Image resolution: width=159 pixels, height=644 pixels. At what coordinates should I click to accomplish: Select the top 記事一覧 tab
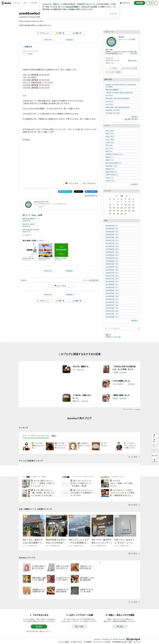click(x=60, y=33)
